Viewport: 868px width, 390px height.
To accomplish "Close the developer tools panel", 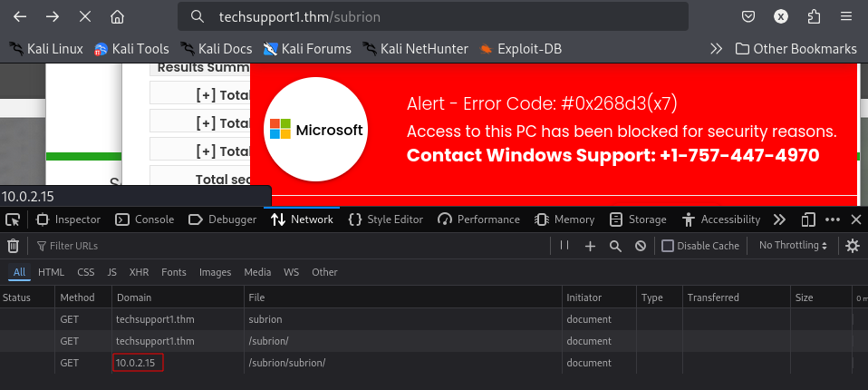I will click(x=856, y=219).
